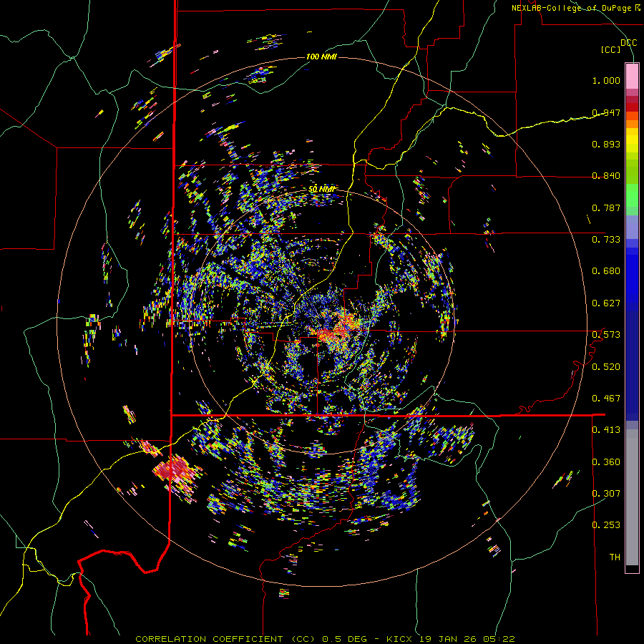This screenshot has width=644, height=644.
Task: Click the 0.467 scale value
Action: [606, 399]
